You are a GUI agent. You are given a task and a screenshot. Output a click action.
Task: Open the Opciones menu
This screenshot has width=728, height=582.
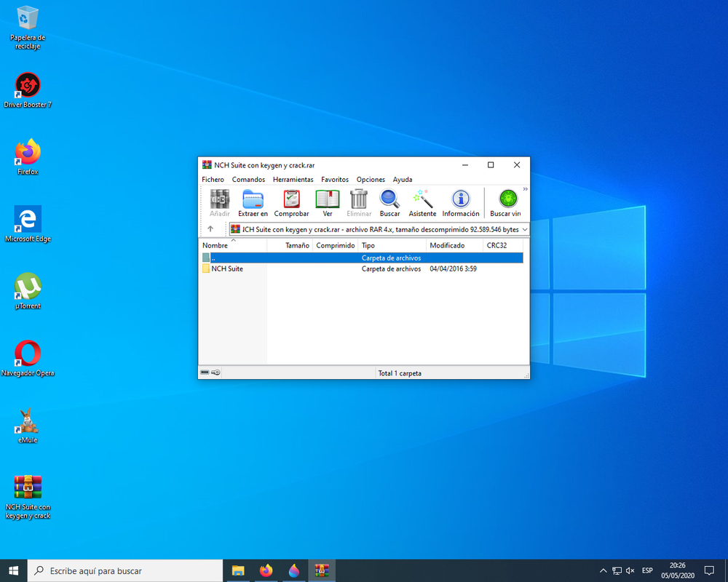[371, 179]
